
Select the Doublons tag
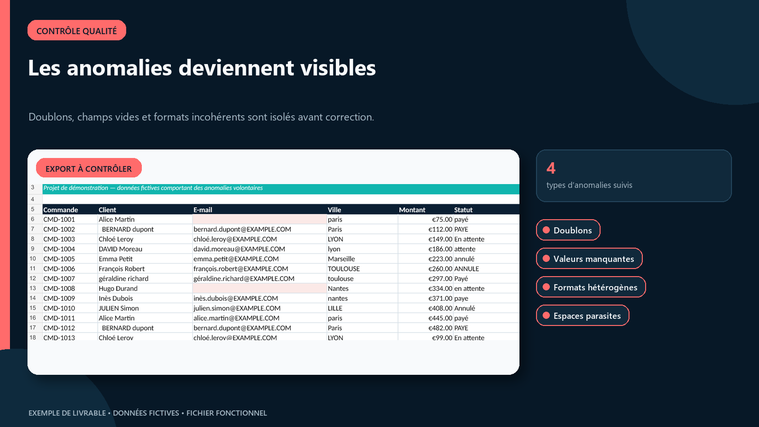click(568, 230)
